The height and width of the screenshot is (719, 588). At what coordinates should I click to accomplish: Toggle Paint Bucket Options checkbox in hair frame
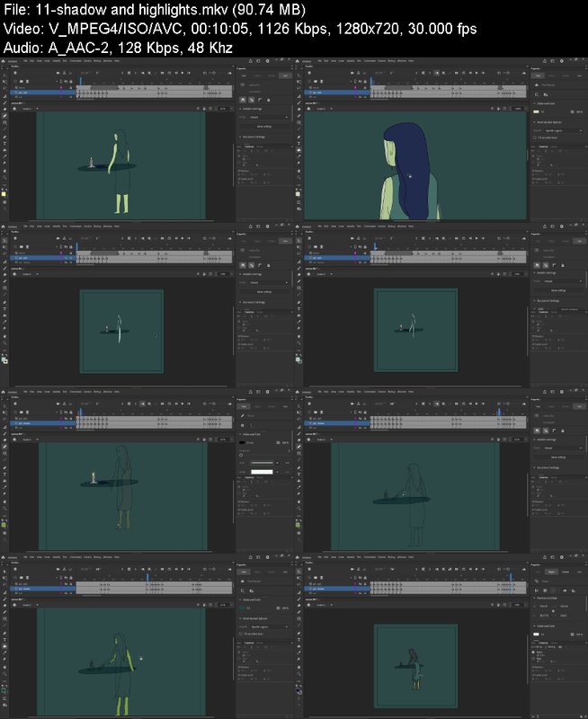pos(535,138)
